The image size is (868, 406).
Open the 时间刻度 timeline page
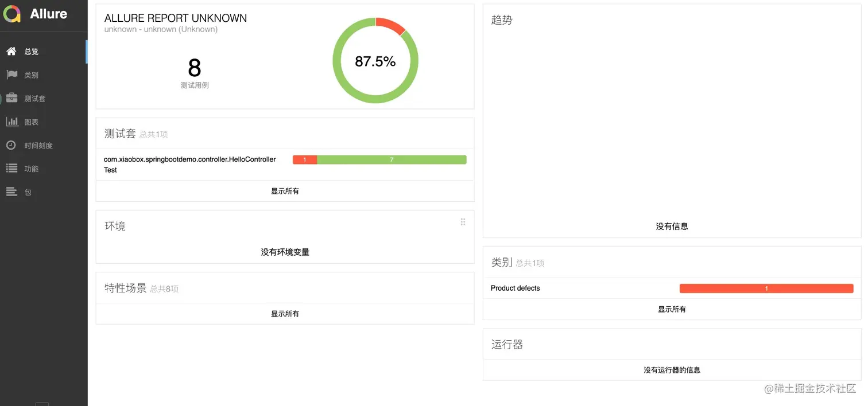(44, 146)
